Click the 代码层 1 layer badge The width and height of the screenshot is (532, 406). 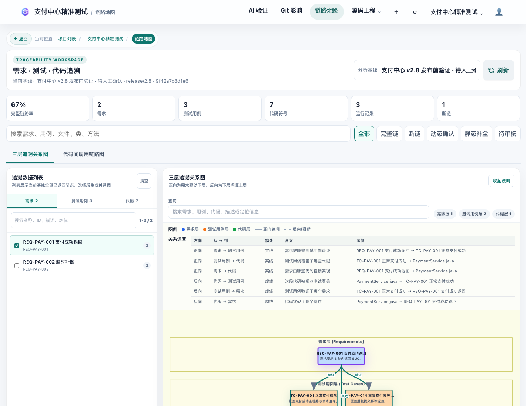[504, 214]
